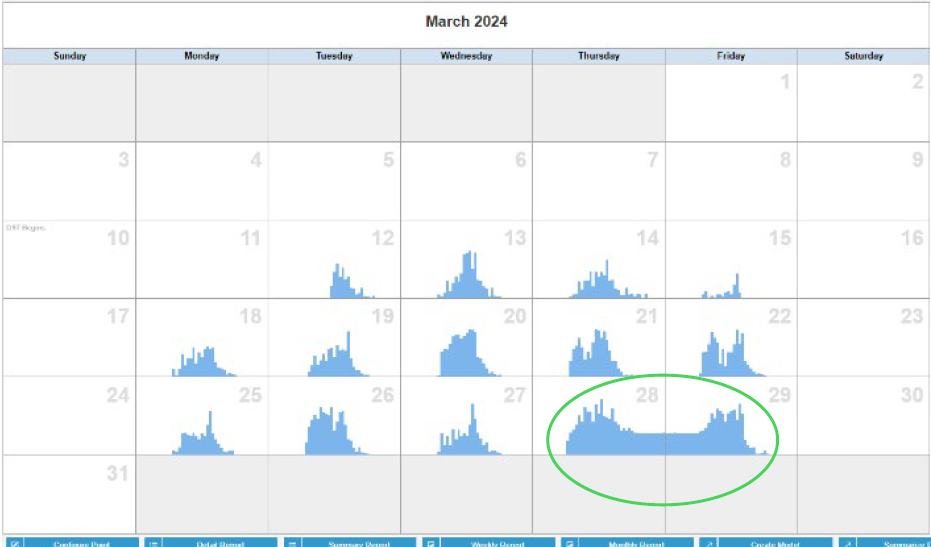Click the Create Model arrow icon
Viewport: 931px width, 547px height.
(708, 542)
